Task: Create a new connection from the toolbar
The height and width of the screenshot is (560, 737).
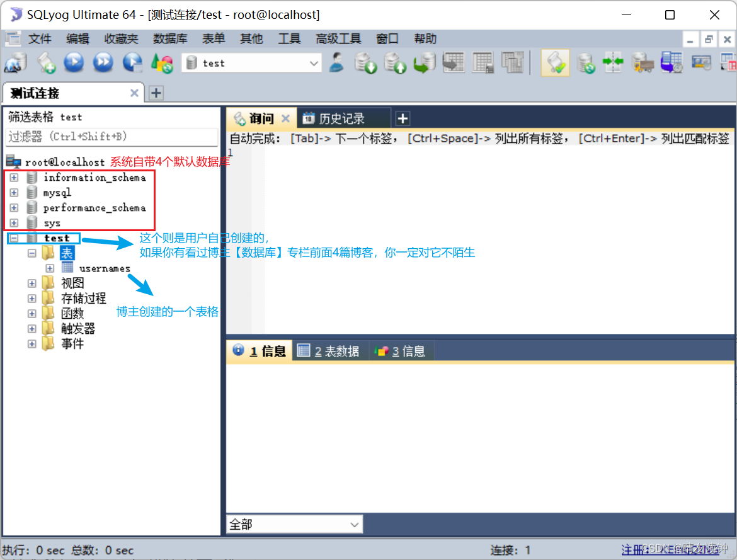Action: [x=15, y=63]
